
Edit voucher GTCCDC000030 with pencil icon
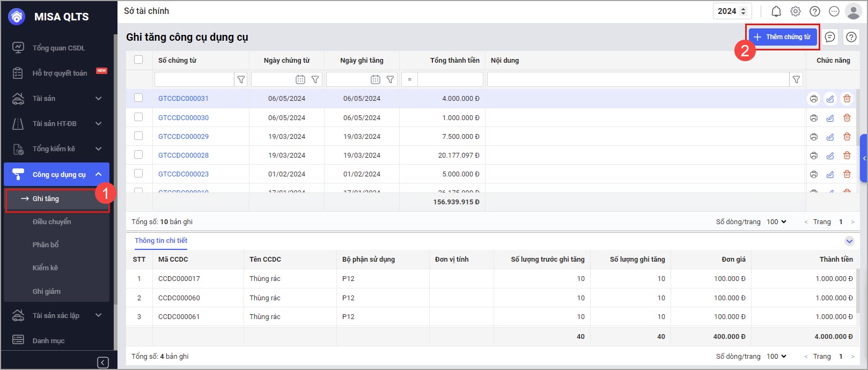(830, 118)
